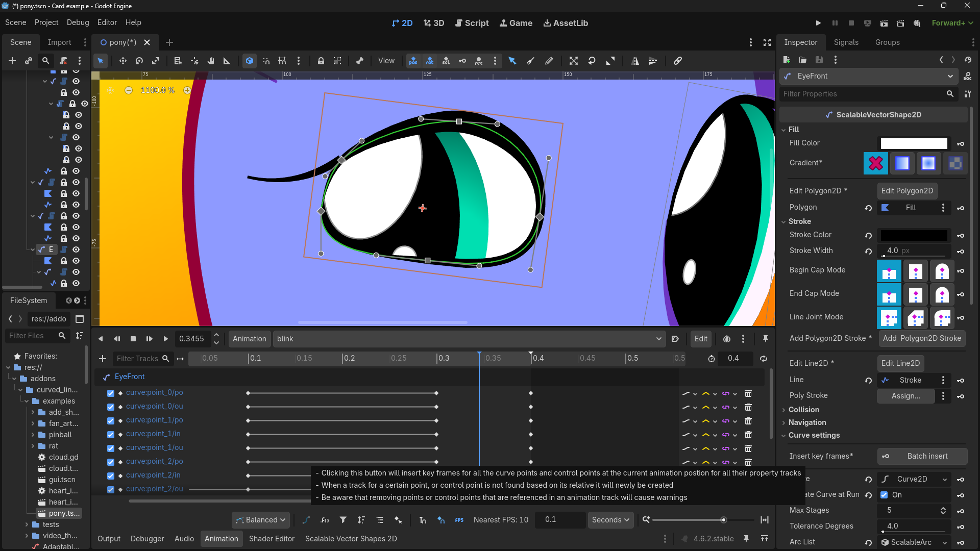Add new node with plus icon
980x551 pixels.
[12, 61]
